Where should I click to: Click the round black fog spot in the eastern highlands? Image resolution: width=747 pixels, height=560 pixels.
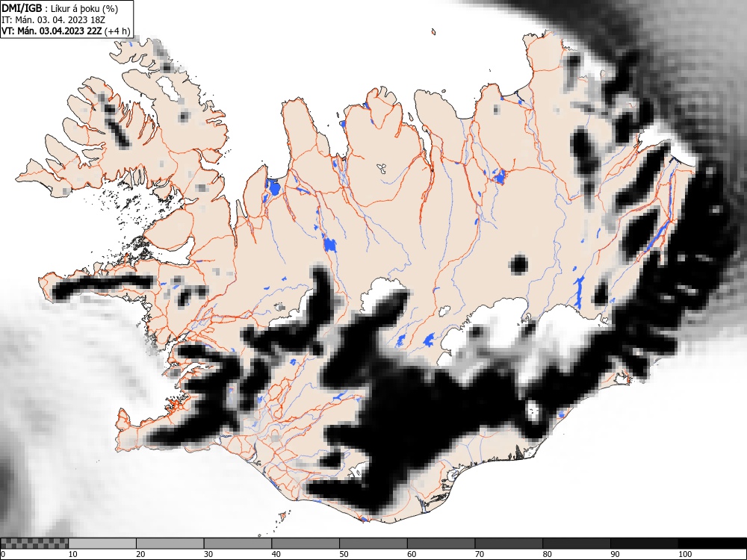pos(518,264)
